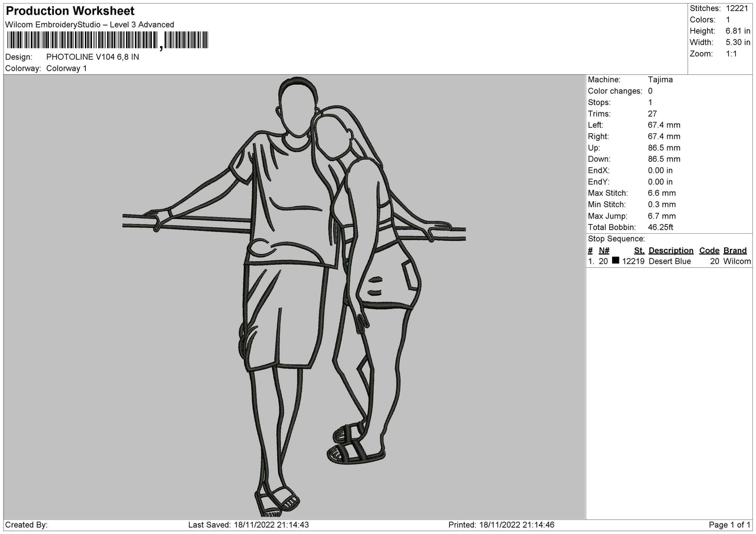
Task: Click the N# column header
Action: (604, 251)
